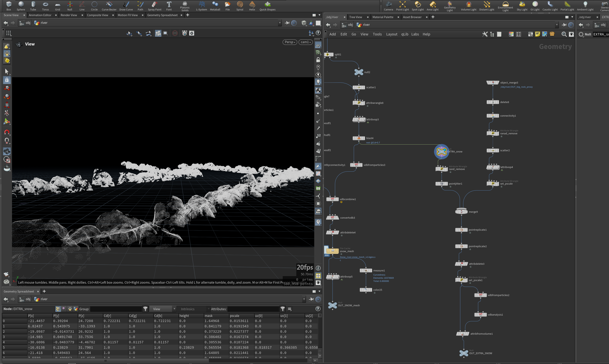Image resolution: width=609 pixels, height=364 pixels.
Task: Click the Spray Paint shelf tool
Action: (x=154, y=6)
